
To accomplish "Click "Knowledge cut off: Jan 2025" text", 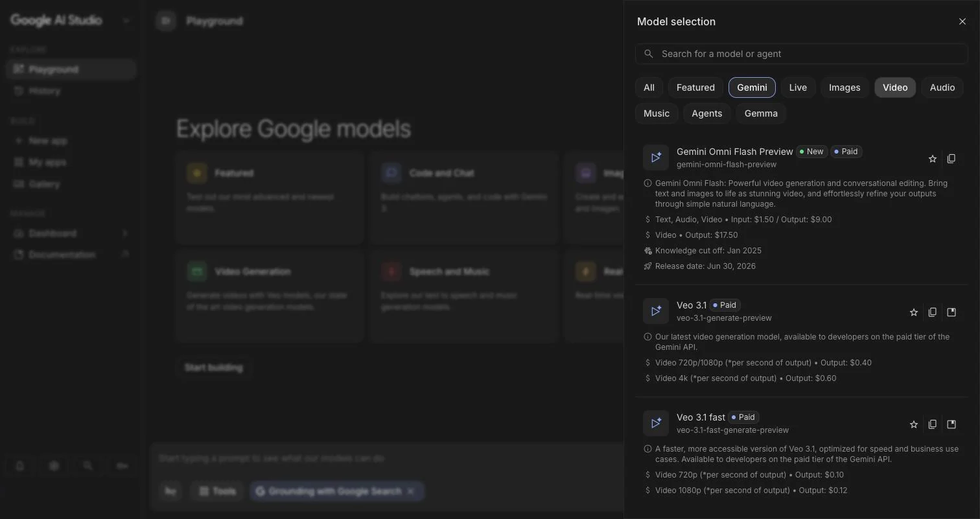I will click(x=708, y=251).
